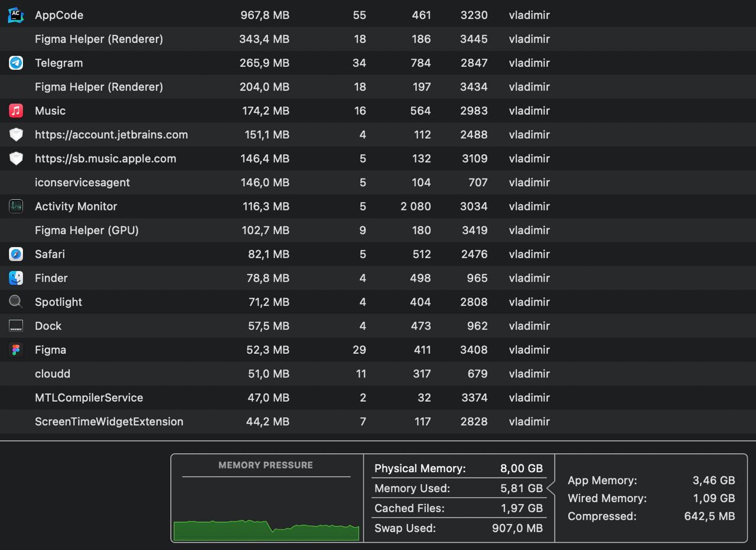Click cloudd PID value 679
756x550 pixels.
(x=477, y=374)
